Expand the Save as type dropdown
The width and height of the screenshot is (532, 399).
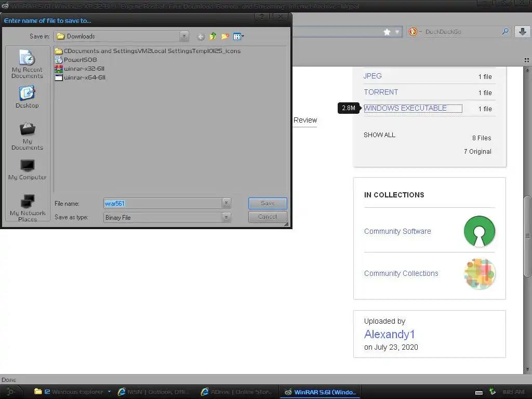[x=227, y=218]
